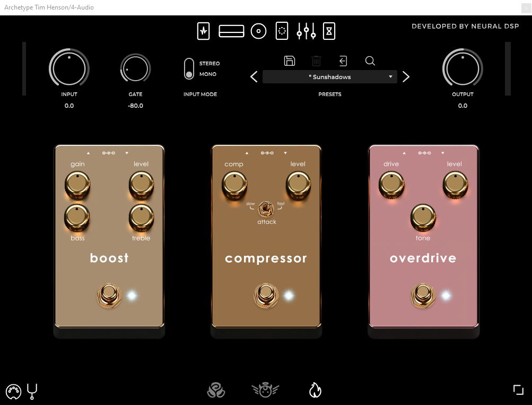This screenshot has width=532, height=405.
Task: Flip the compressor attack slow/fast switch
Action: point(266,209)
